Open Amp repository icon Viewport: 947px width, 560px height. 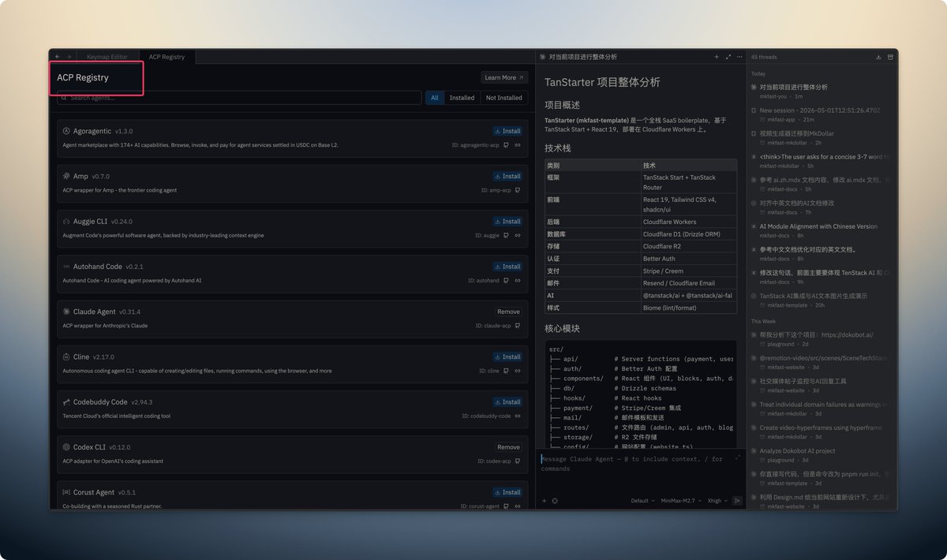(518, 190)
